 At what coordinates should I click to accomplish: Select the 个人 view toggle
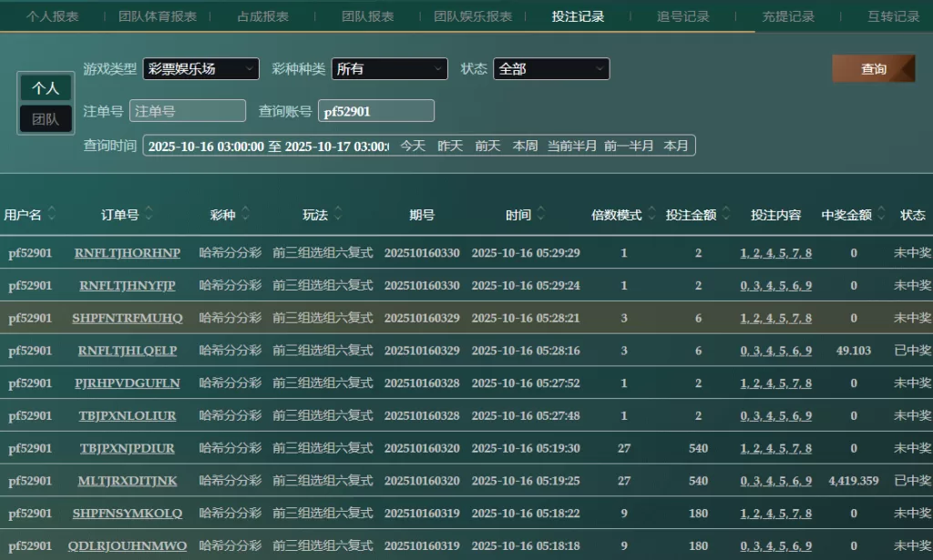tap(46, 88)
